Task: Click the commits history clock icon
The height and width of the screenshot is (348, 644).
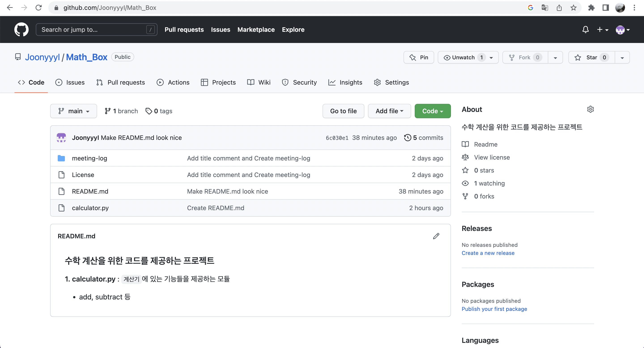Action: (408, 138)
